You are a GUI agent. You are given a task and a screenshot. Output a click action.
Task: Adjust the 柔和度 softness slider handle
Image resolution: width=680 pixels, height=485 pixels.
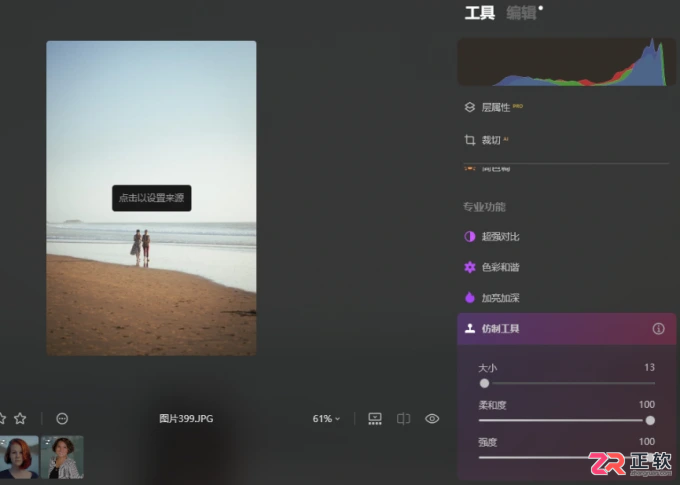pyautogui.click(x=650, y=420)
